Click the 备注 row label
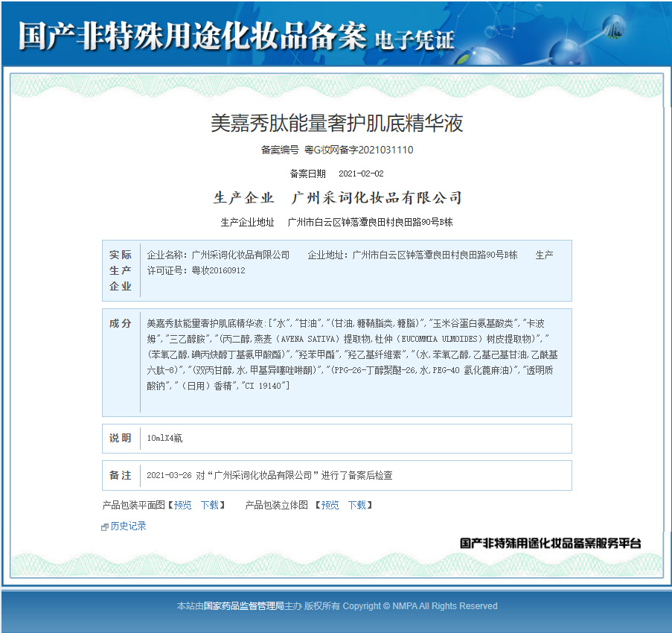The height and width of the screenshot is (633, 672). tap(121, 475)
